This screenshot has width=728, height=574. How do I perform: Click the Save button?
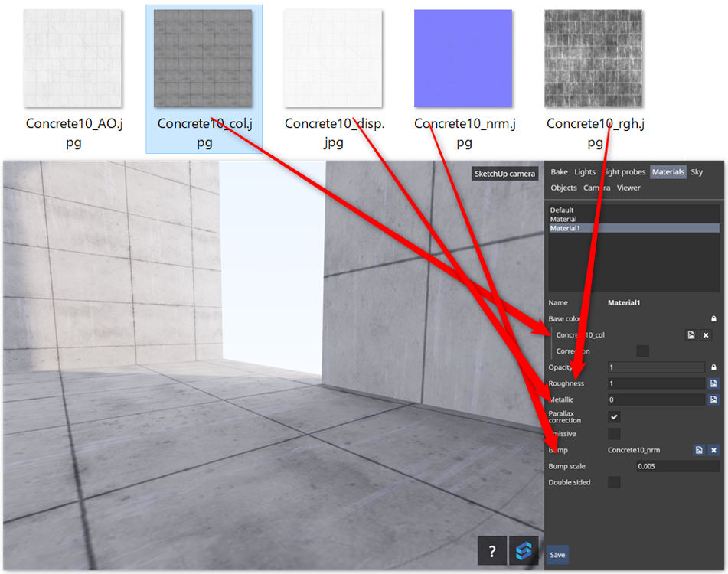[x=557, y=554]
